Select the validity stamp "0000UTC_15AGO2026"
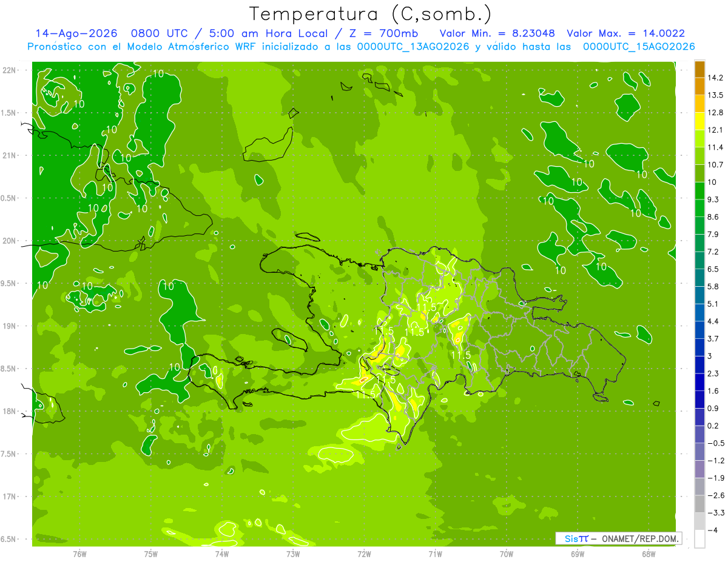Viewport: 728px width, 562px height. (x=639, y=47)
